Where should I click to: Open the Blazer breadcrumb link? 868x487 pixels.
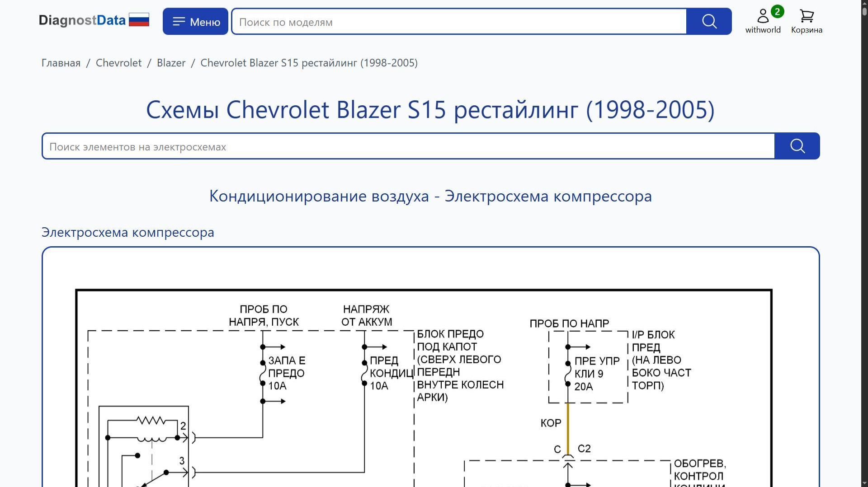point(171,63)
